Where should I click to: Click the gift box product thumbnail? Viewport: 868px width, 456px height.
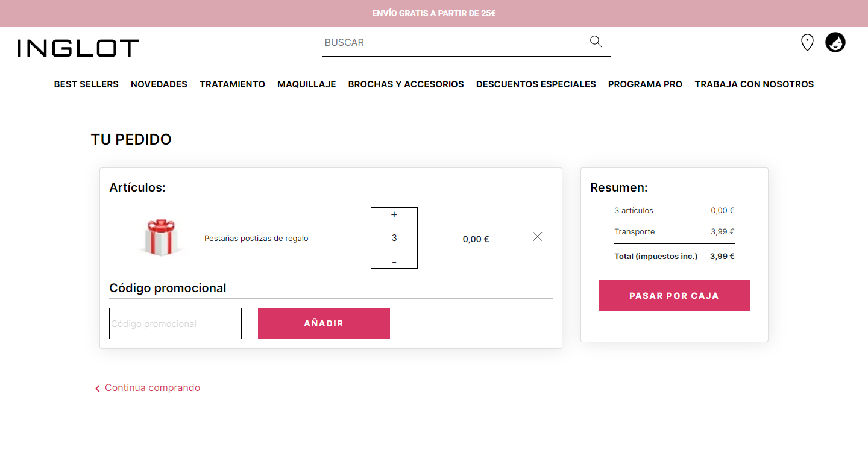tap(160, 237)
